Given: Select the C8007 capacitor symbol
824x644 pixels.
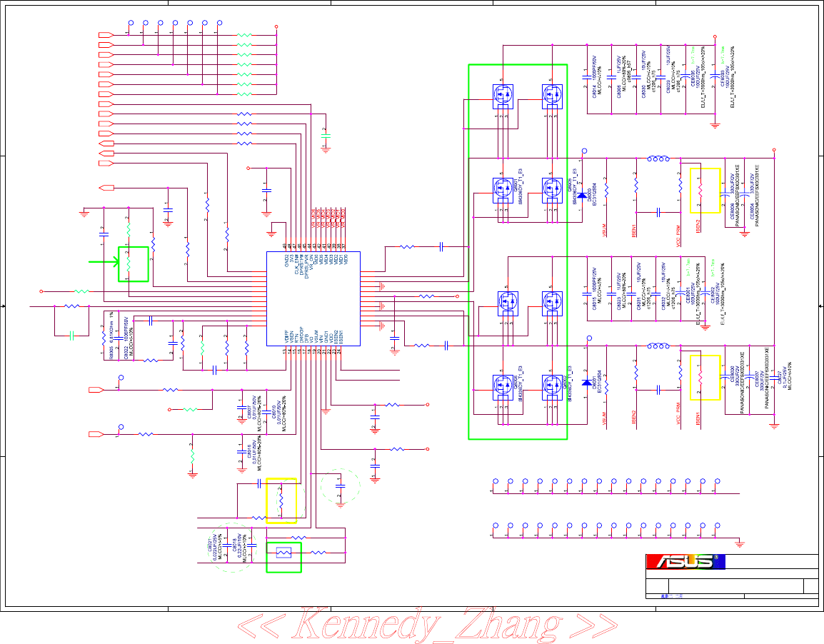Looking at the screenshot, I should click(242, 408).
